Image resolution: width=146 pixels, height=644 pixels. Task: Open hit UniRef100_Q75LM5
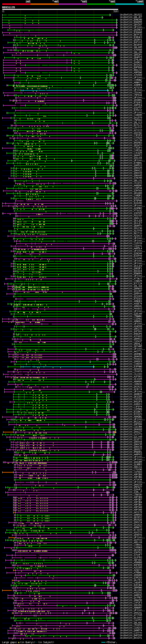pos(131,60)
